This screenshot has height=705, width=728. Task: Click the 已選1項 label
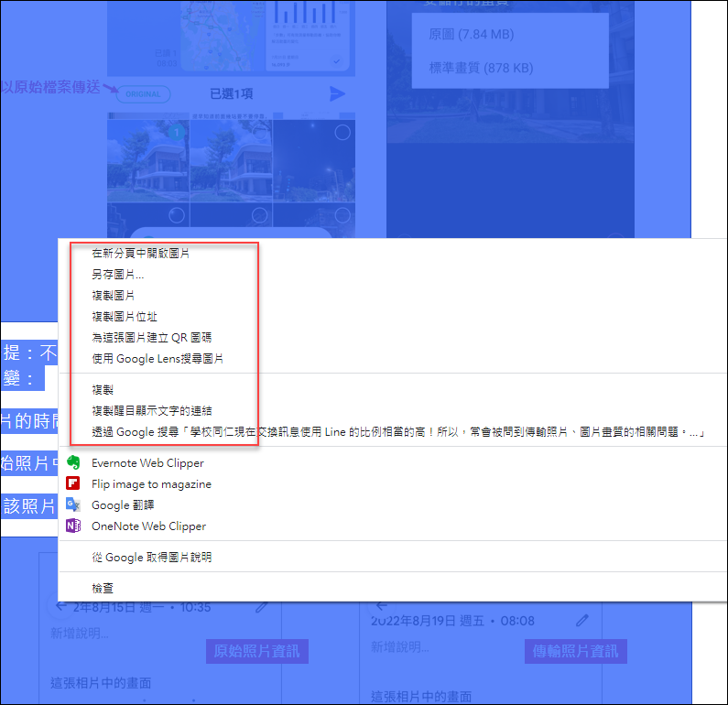231,93
